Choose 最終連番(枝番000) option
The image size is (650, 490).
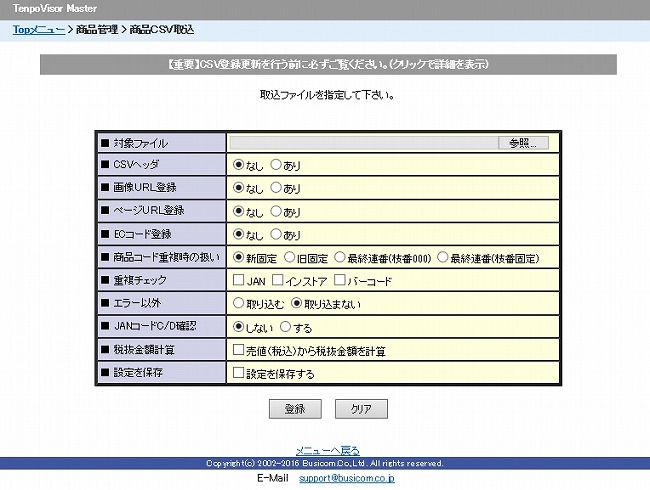[340, 257]
